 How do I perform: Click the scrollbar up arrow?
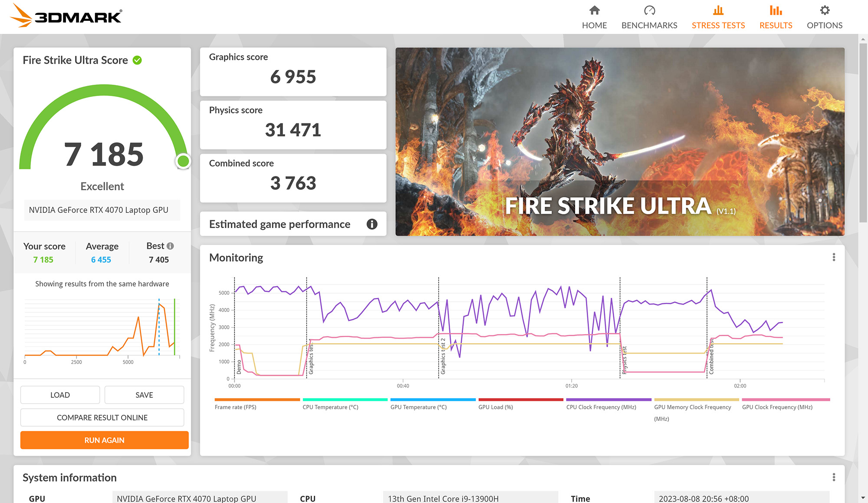point(863,39)
